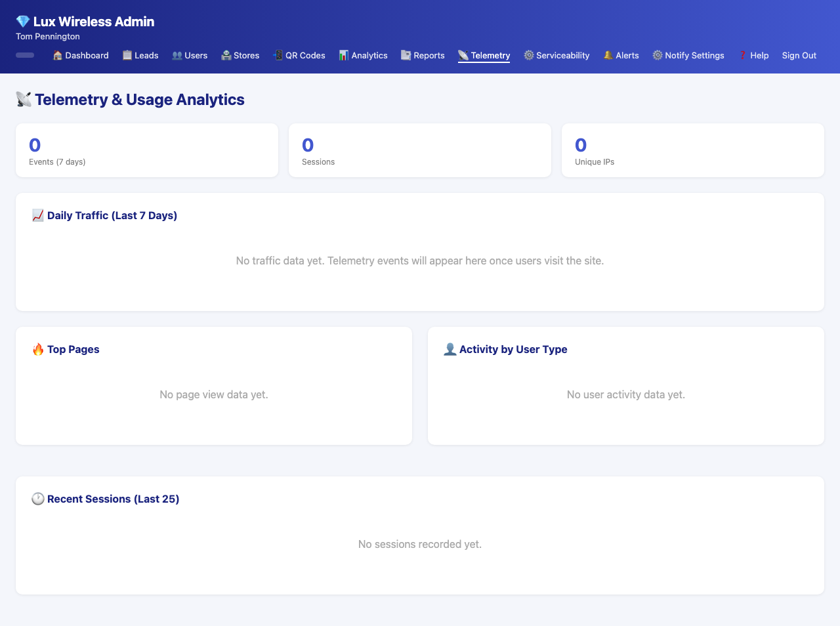
Task: Go to the Serviceability page
Action: pos(556,56)
